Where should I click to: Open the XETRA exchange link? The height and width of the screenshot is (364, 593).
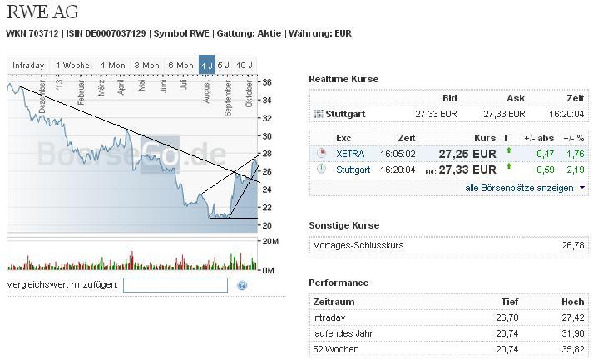(350, 154)
